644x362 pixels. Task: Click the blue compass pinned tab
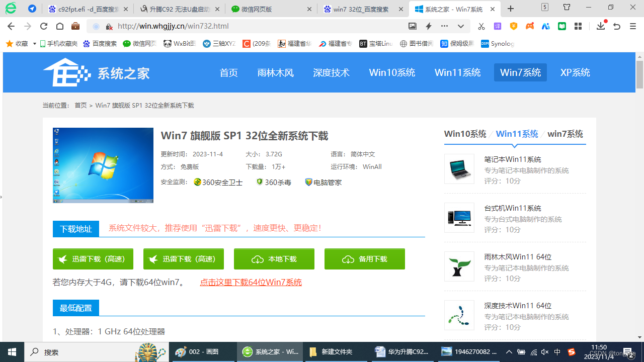tap(32, 9)
